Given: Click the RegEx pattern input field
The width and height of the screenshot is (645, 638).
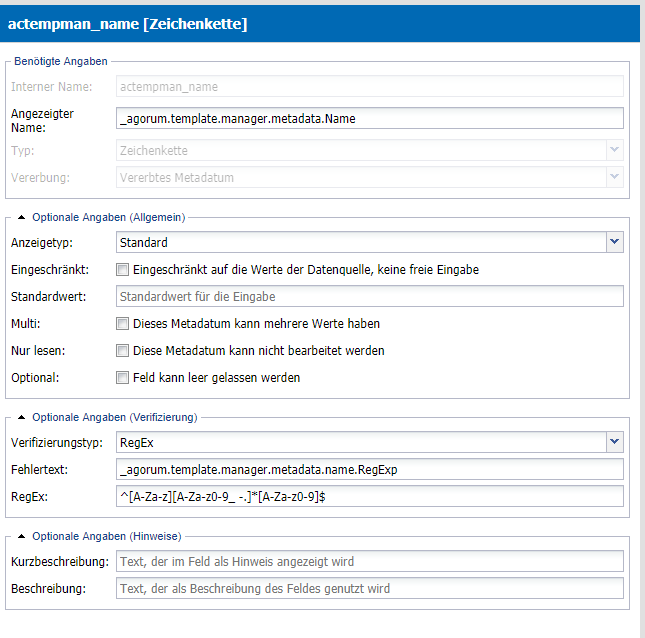Looking at the screenshot, I should pyautogui.click(x=369, y=496).
